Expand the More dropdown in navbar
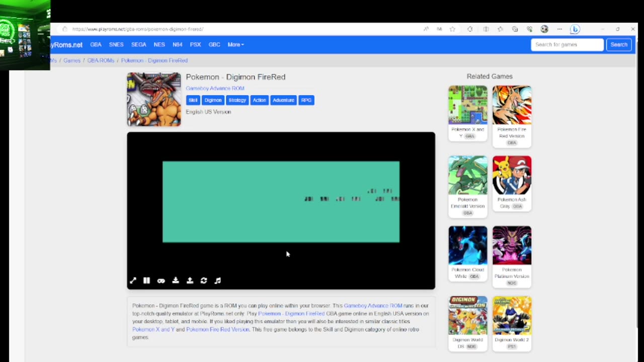This screenshot has width=644, height=362. [x=235, y=45]
